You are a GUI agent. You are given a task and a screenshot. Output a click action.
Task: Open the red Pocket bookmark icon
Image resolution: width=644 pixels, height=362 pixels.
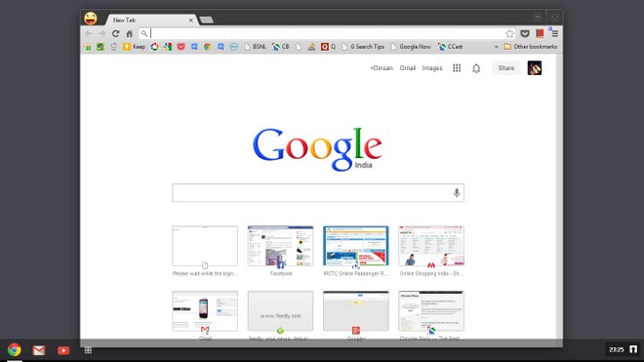pyautogui.click(x=181, y=47)
